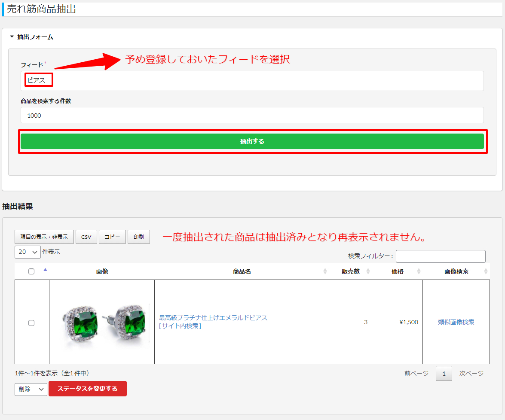
Task: Check the emerald earrings row checkbox
Action: pos(31,323)
